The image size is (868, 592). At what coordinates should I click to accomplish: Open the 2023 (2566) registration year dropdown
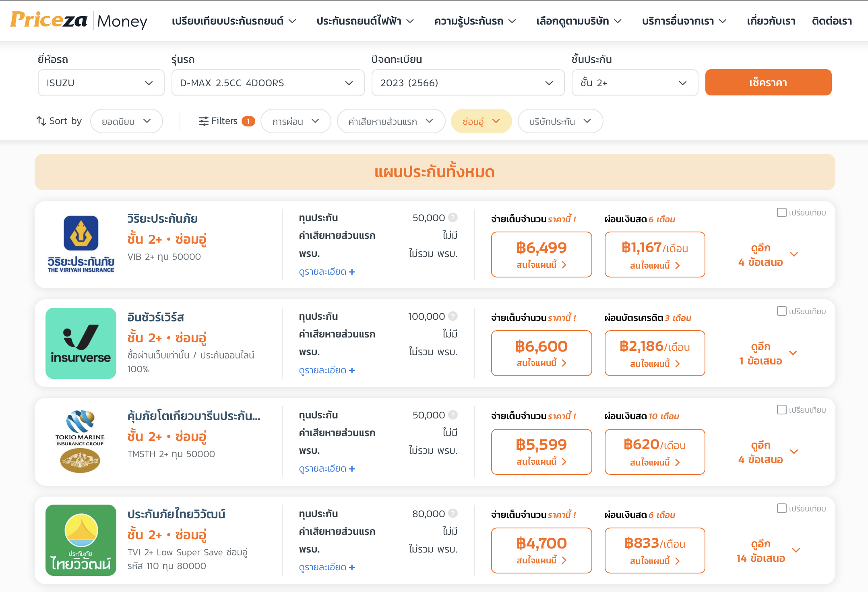(x=468, y=83)
